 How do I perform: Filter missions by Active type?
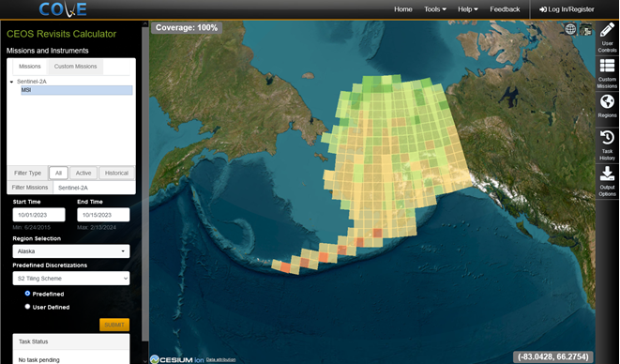83,173
